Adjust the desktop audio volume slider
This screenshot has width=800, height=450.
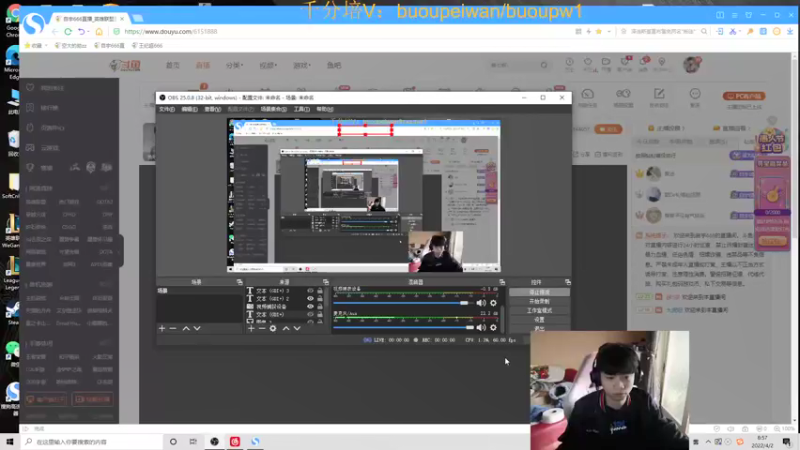[404, 303]
